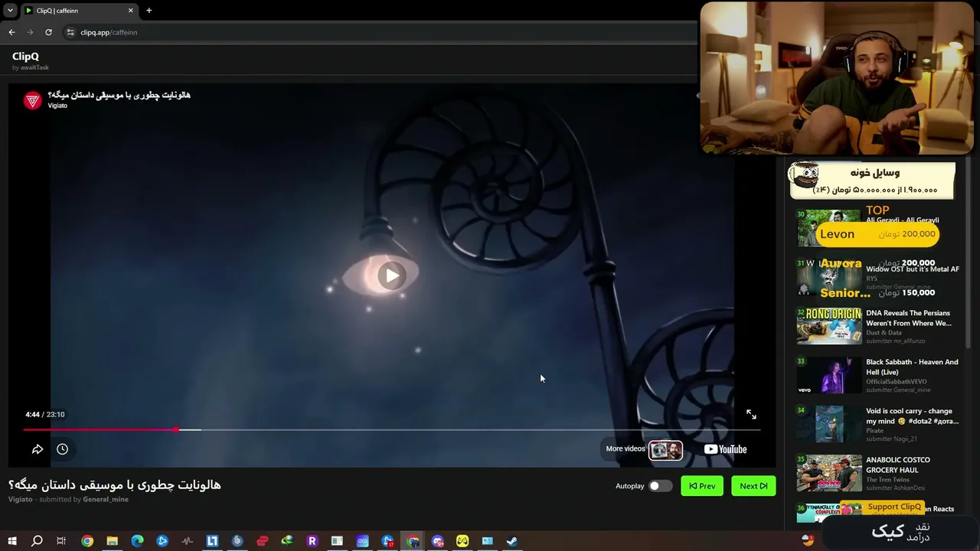980x551 pixels.
Task: Open the red double-stripe taskbar app icon
Action: (263, 541)
